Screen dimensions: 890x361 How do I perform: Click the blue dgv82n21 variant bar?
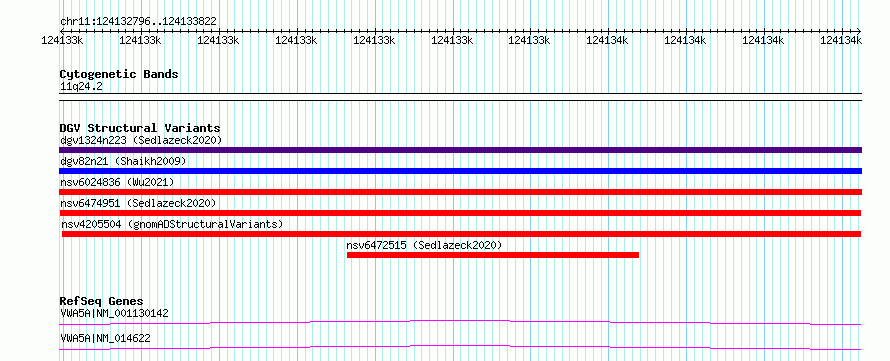460,171
